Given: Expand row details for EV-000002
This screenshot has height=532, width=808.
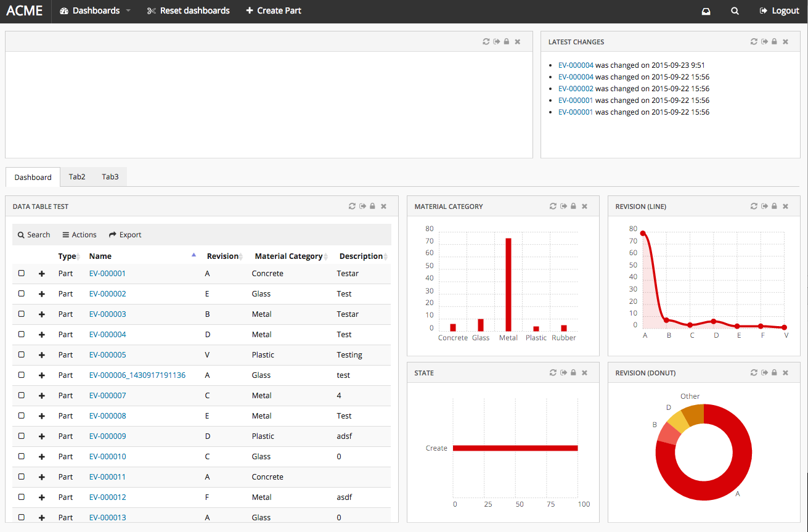Looking at the screenshot, I should tap(42, 294).
